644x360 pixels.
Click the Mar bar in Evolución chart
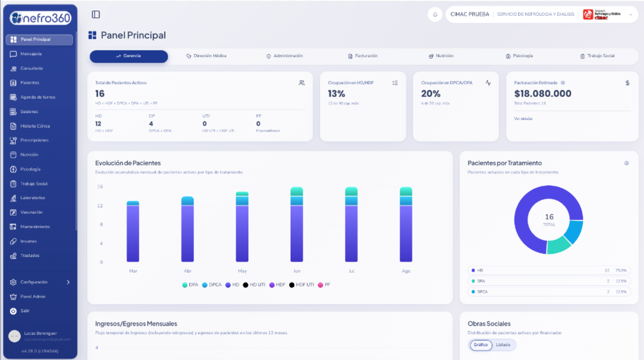[x=133, y=232]
